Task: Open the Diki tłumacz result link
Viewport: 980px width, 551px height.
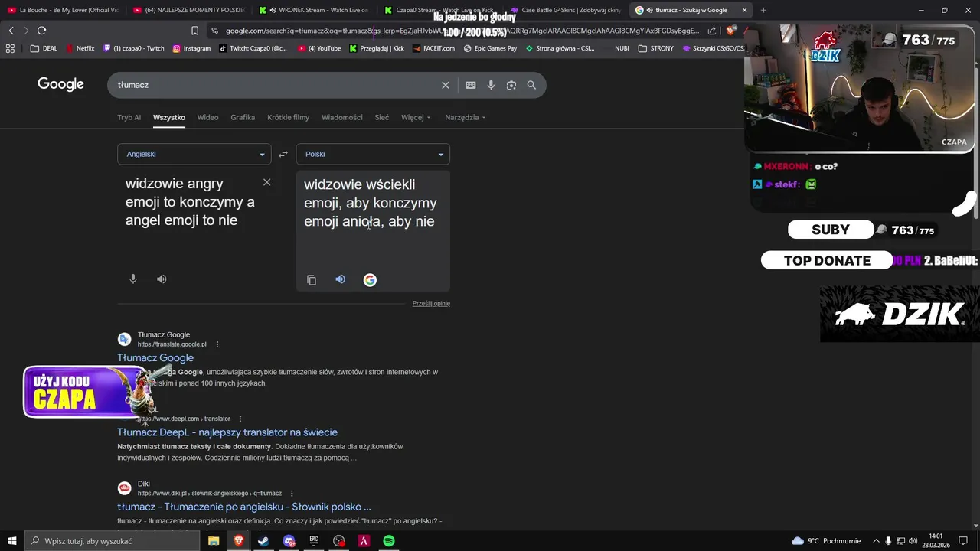Action: click(244, 507)
